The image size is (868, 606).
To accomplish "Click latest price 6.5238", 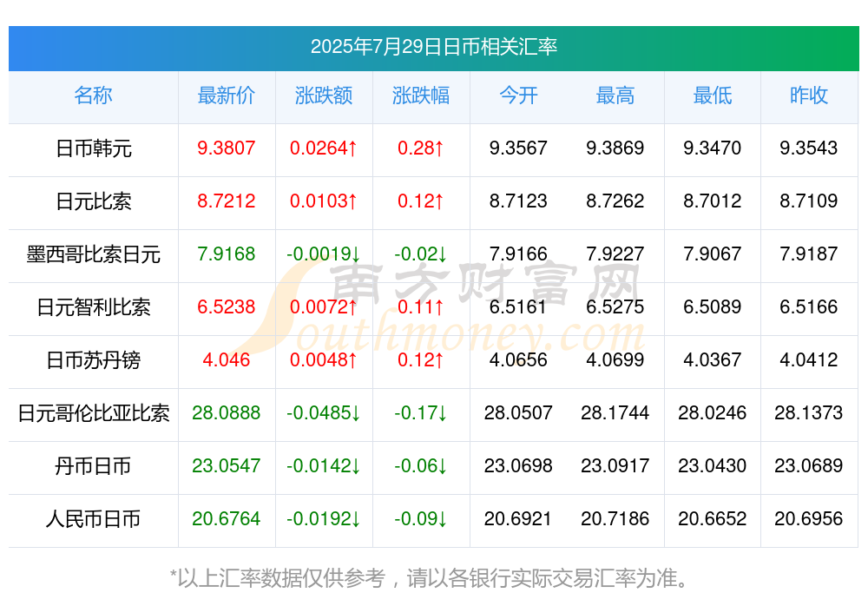I will coord(227,306).
